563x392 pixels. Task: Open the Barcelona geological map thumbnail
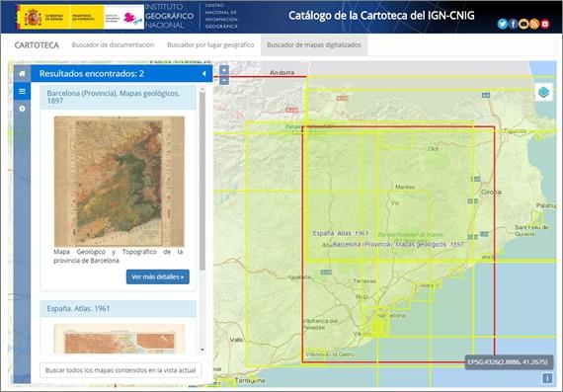click(120, 182)
